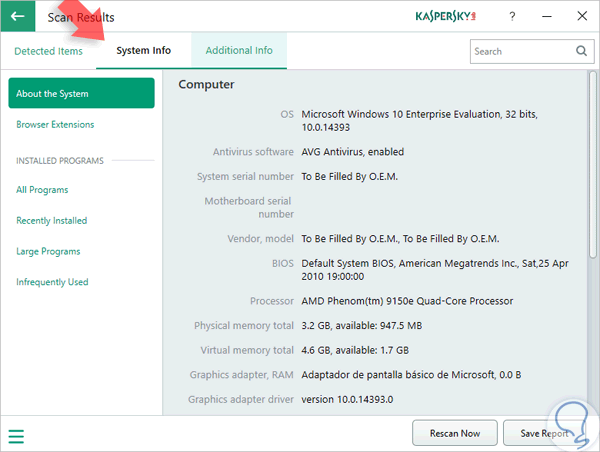Click the Kaspersky logo
600x452 pixels.
click(x=445, y=16)
